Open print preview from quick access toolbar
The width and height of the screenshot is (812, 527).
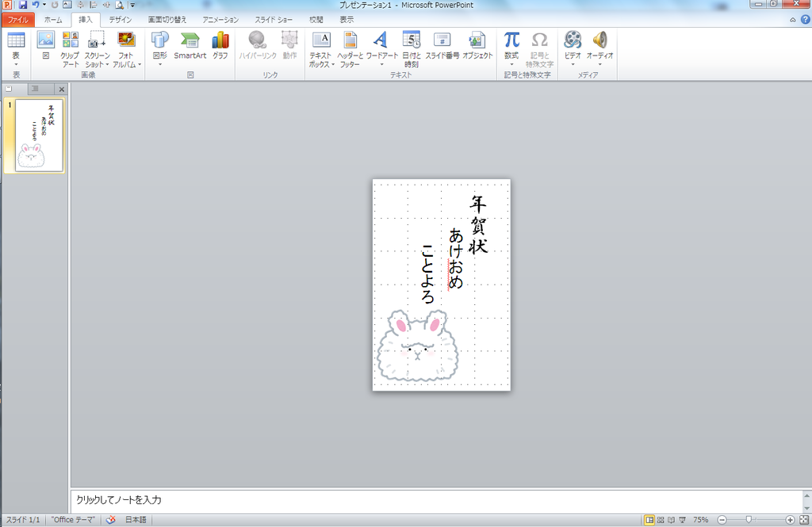119,5
